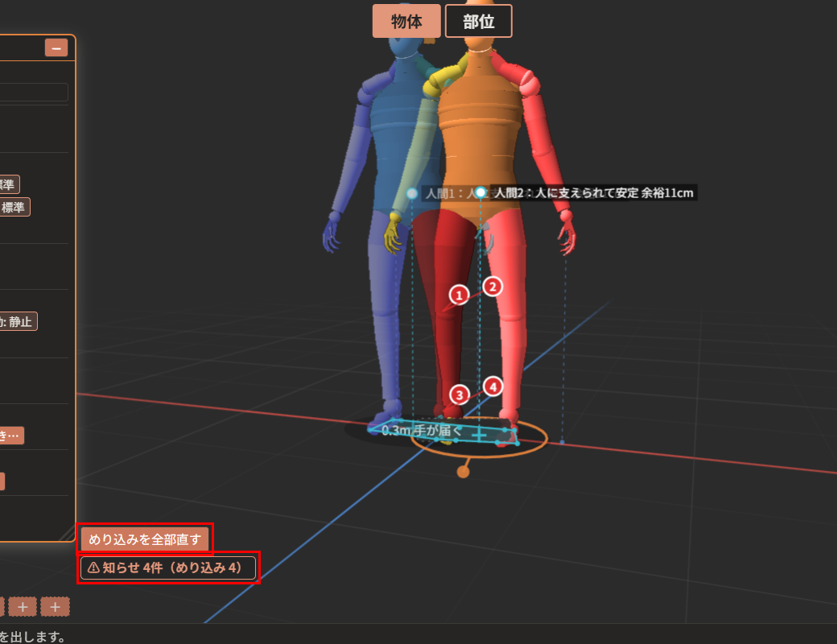Collapse the side panel with the minus button

coord(56,48)
